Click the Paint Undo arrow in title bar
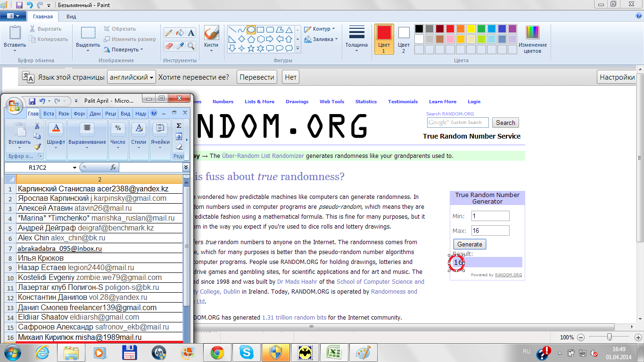The image size is (644, 362). (30, 5)
